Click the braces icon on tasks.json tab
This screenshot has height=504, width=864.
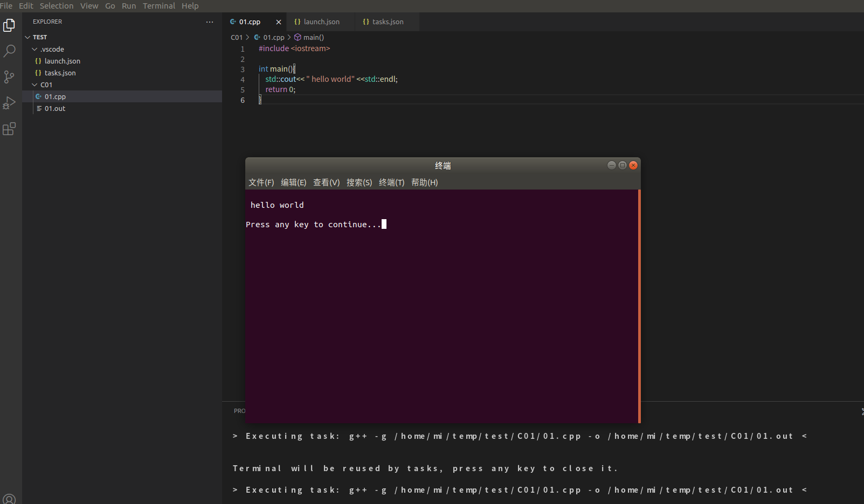pyautogui.click(x=366, y=22)
